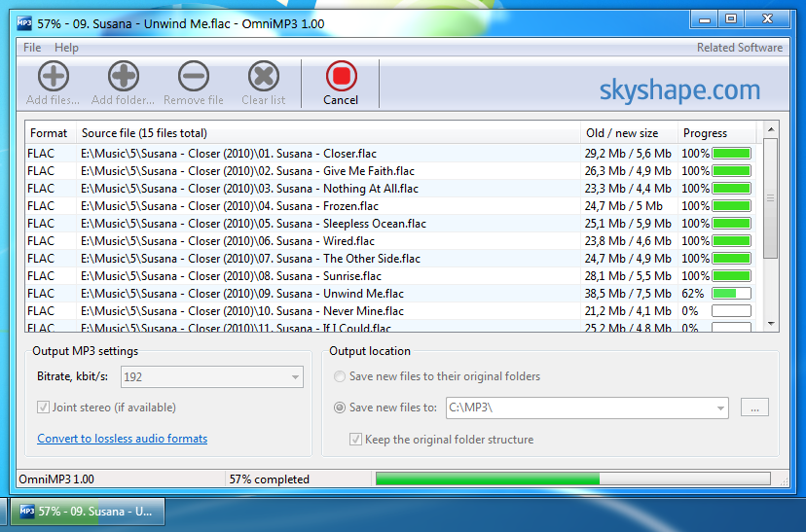Open the Bitrate kbit/s dropdown
The image size is (806, 532).
click(x=296, y=376)
